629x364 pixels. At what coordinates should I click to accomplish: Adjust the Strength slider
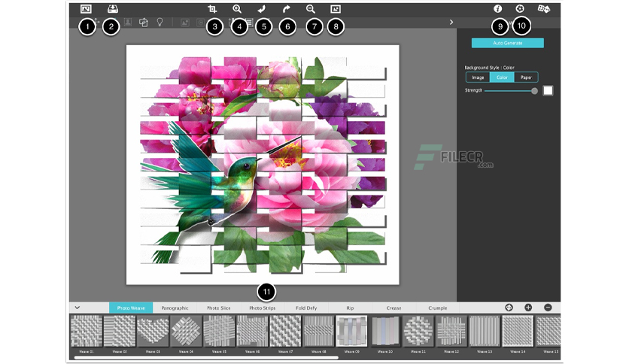511,91
